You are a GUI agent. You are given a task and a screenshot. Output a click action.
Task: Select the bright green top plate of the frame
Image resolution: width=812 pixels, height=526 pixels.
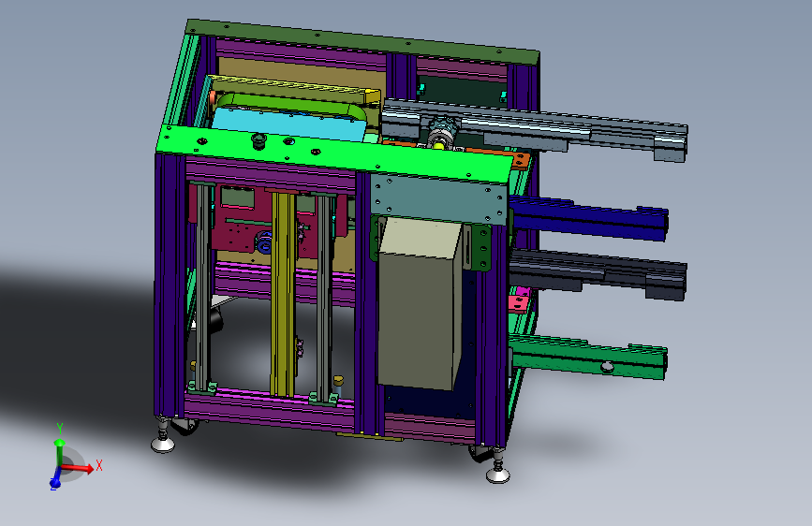335,154
